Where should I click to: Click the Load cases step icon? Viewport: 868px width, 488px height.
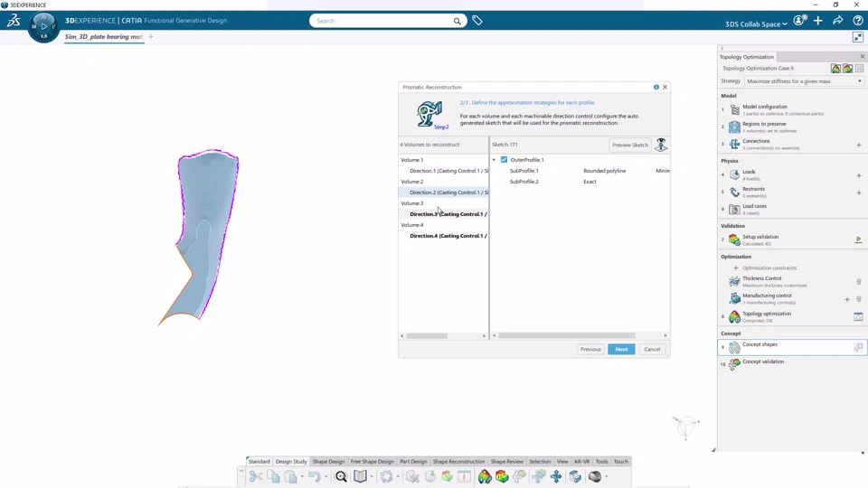734,209
